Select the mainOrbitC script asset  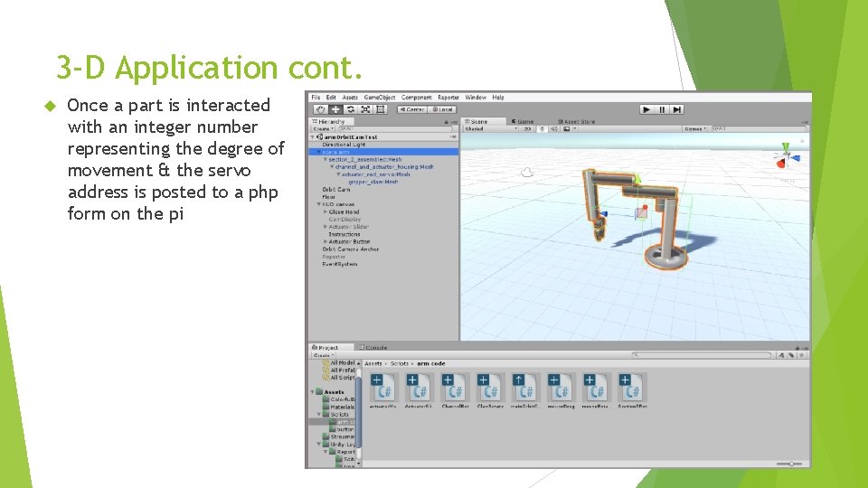click(x=524, y=390)
